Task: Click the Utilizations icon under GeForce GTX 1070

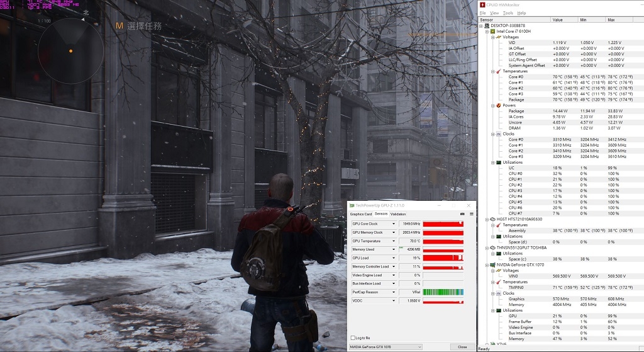Action: pos(499,310)
